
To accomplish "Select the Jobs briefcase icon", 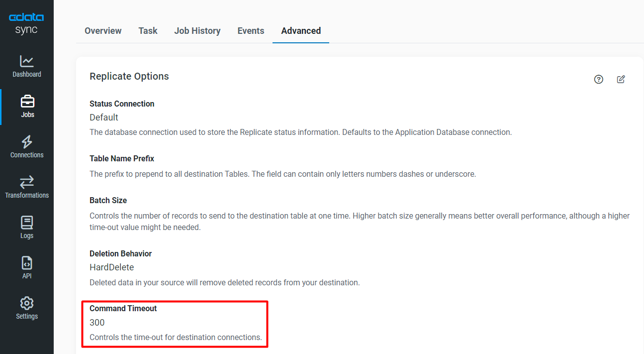I will click(27, 102).
